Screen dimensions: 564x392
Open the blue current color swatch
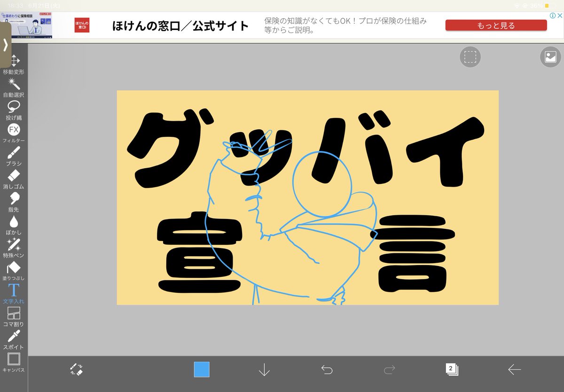pyautogui.click(x=202, y=369)
